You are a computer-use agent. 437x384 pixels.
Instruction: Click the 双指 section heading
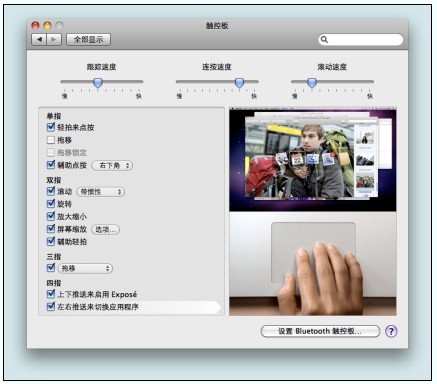tap(54, 180)
